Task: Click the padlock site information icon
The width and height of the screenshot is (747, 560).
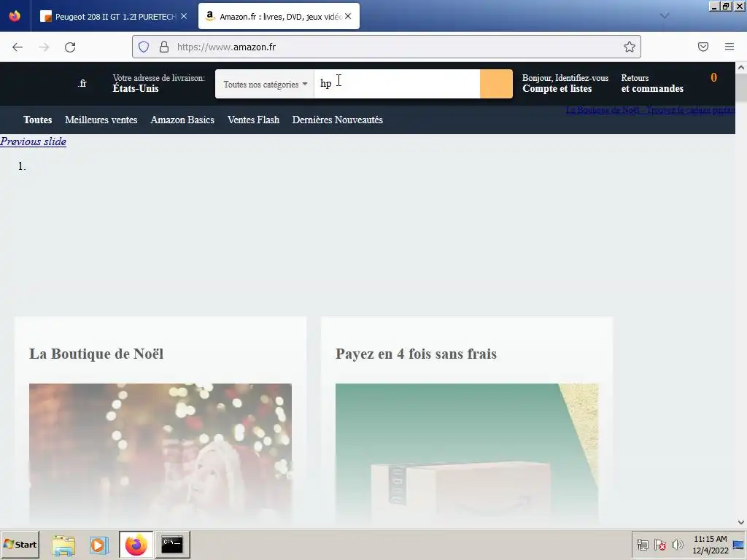Action: point(164,47)
